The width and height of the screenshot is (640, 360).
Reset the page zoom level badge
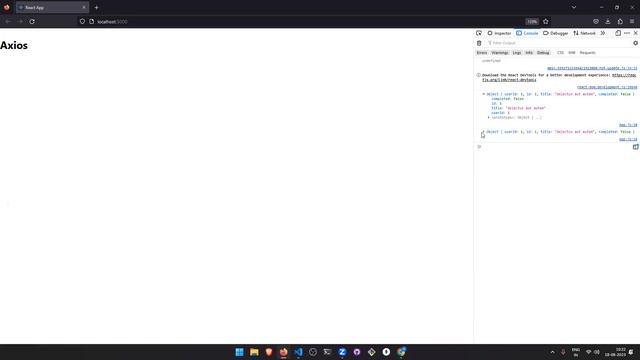(x=532, y=22)
